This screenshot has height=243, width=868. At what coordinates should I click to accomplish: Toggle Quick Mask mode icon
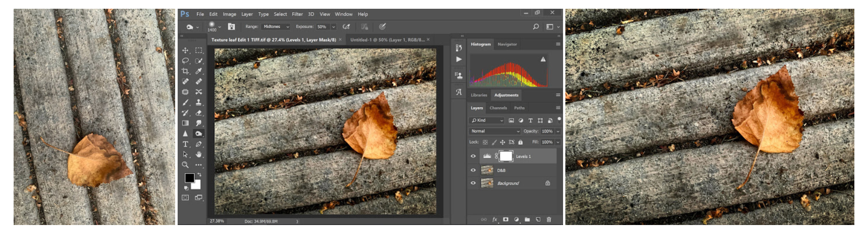click(185, 197)
